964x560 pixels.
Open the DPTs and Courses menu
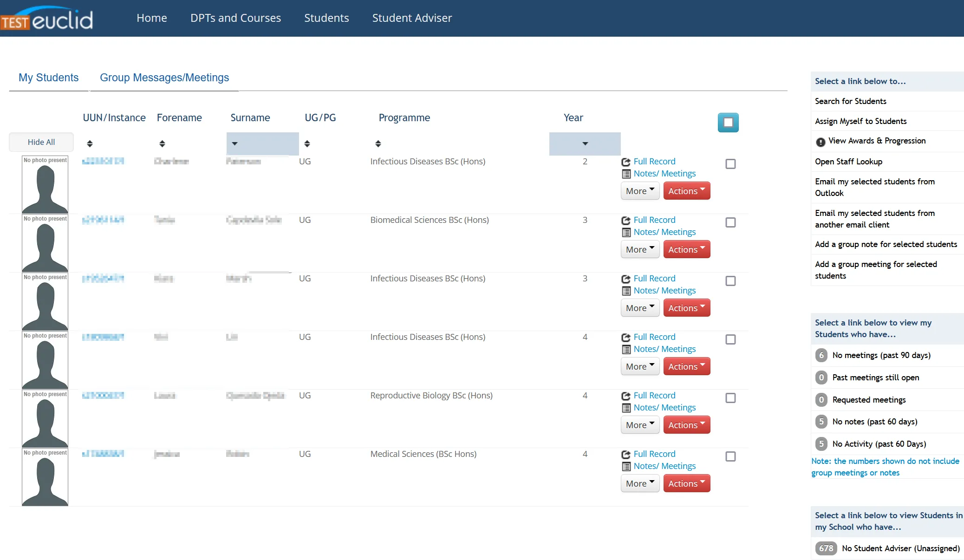235,18
